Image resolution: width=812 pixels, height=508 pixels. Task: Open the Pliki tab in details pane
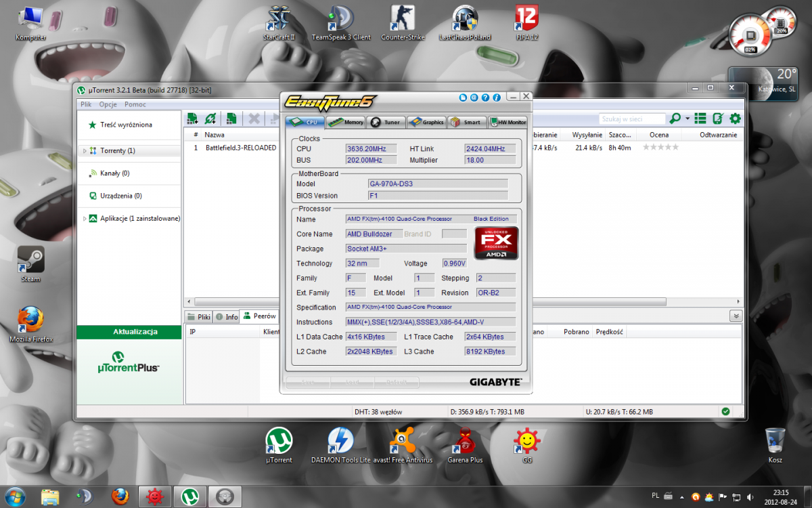[199, 316]
